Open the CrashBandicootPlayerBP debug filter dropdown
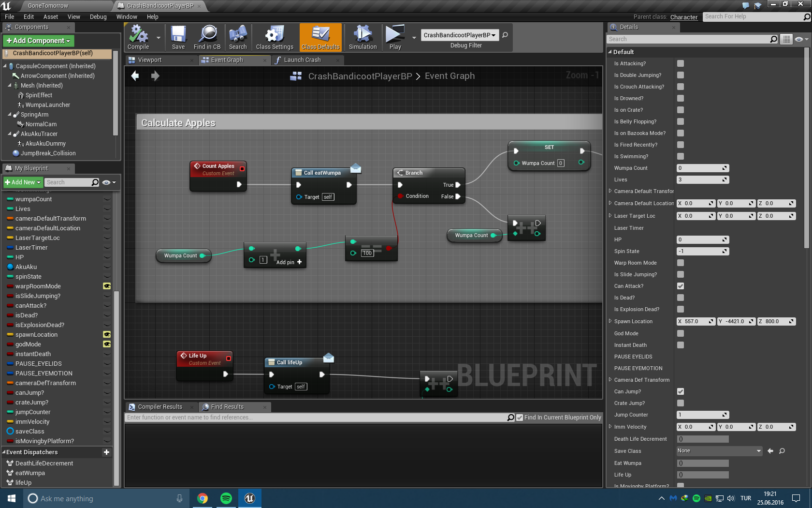812x508 pixels. [459, 35]
